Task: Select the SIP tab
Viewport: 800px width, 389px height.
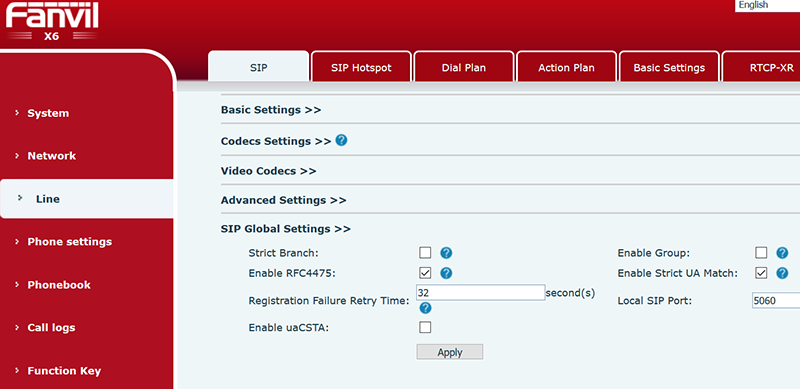Action: pos(259,66)
